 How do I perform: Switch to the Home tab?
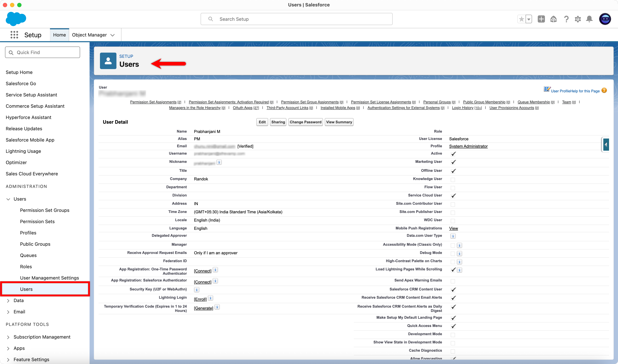click(x=59, y=35)
